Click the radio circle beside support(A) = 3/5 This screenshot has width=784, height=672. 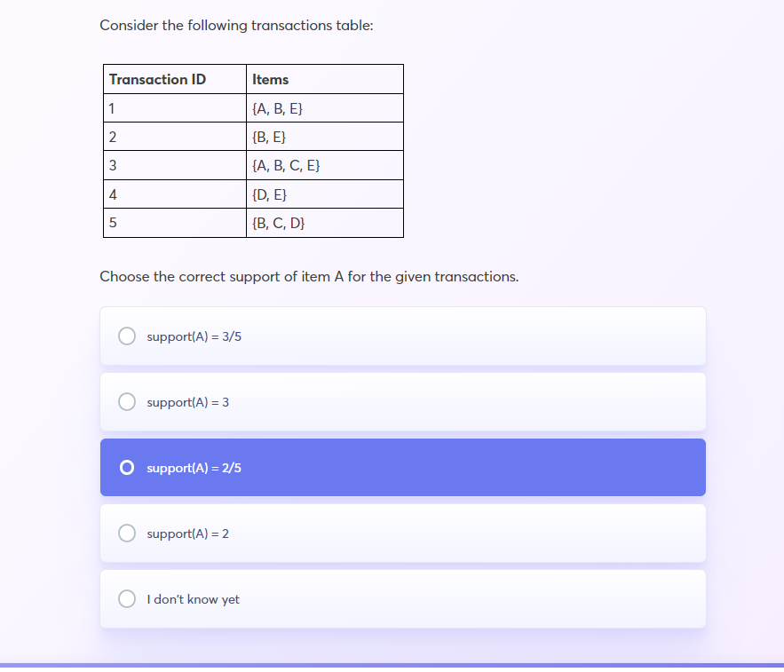coord(126,336)
